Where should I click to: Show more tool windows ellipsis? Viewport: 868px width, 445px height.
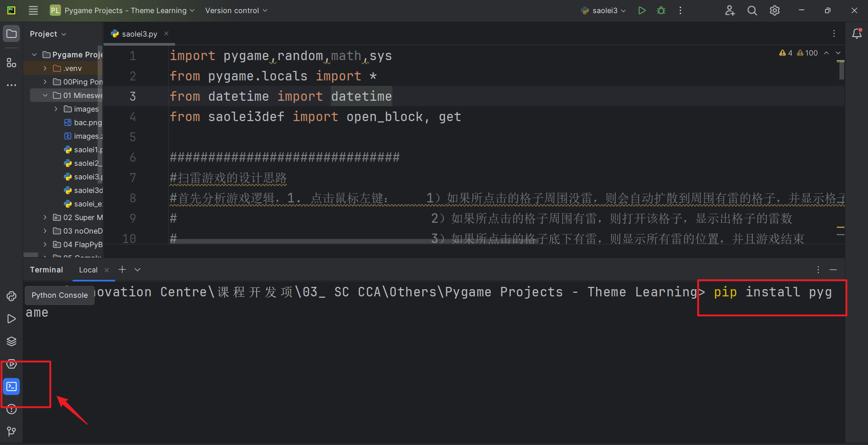point(11,85)
